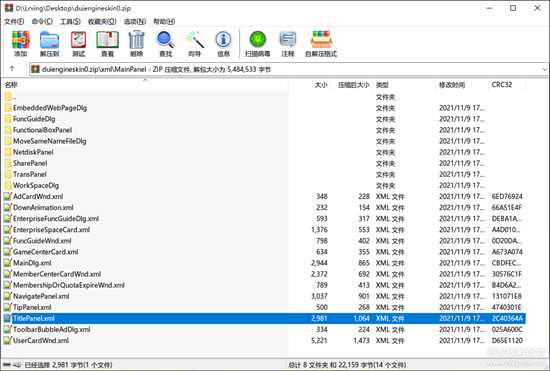Click the file icon beside MainDlg.xml
The image size is (550, 371).
point(7,263)
